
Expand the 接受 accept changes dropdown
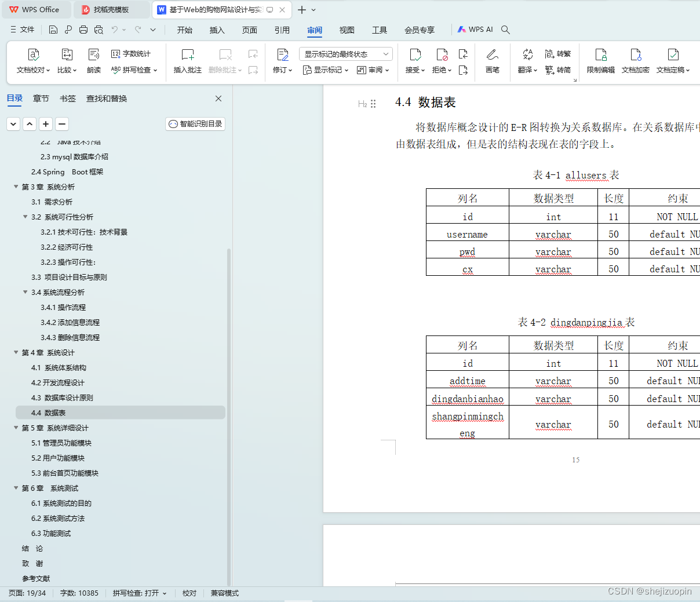click(424, 70)
